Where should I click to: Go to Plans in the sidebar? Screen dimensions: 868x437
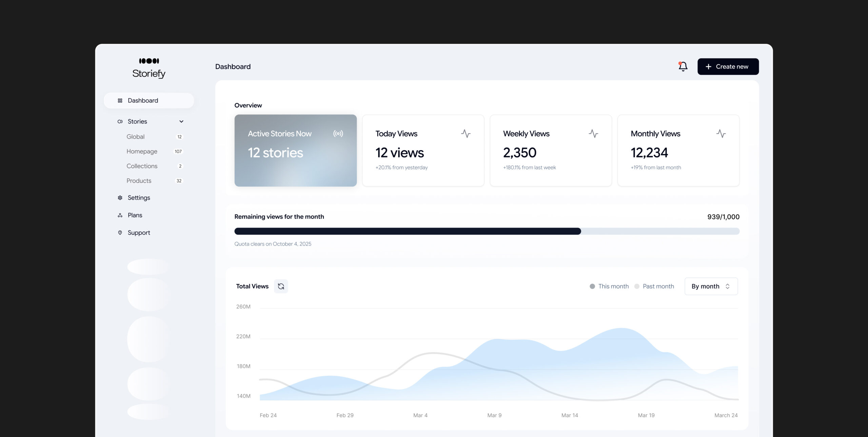click(x=135, y=215)
